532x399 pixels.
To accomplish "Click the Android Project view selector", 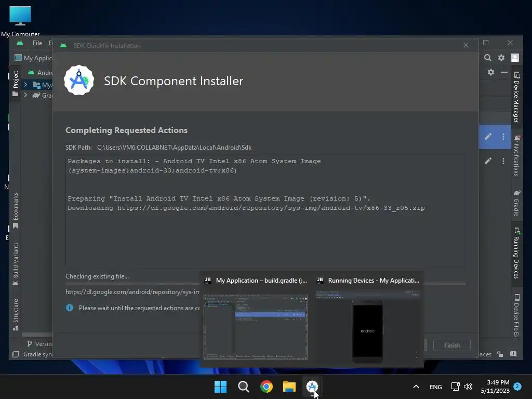I will click(x=40, y=72).
